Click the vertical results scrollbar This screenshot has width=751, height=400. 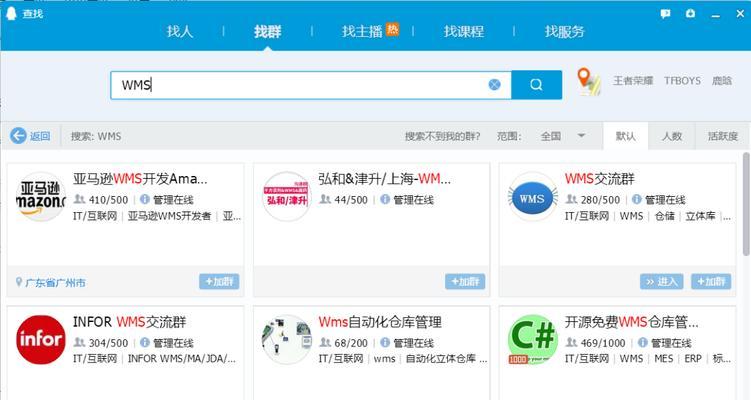point(746,204)
